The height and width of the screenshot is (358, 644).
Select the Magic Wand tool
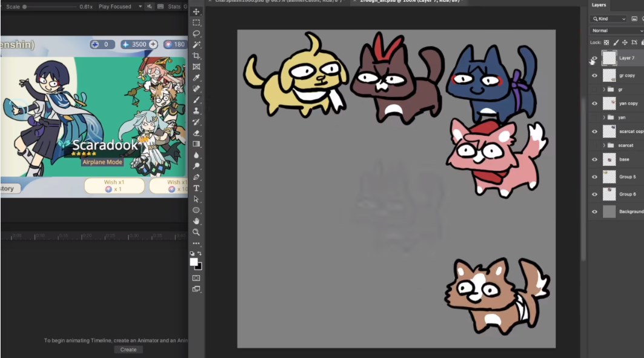[x=196, y=45]
